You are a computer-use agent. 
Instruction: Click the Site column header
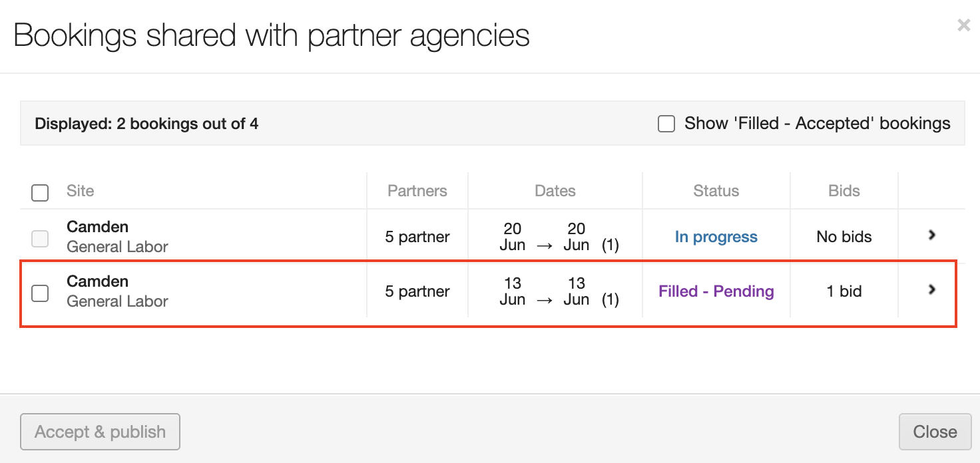[81, 191]
